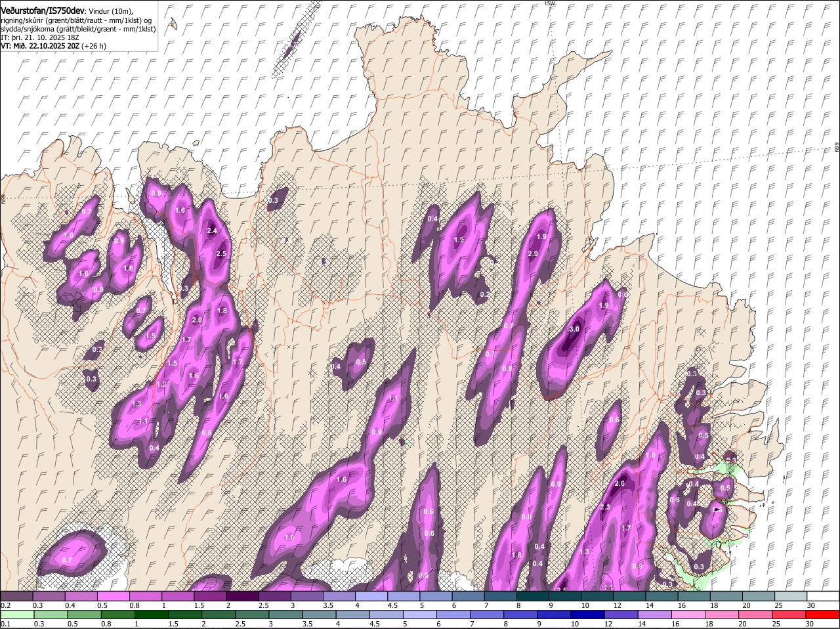Click the 2.4 precipitation value label

(x=211, y=231)
